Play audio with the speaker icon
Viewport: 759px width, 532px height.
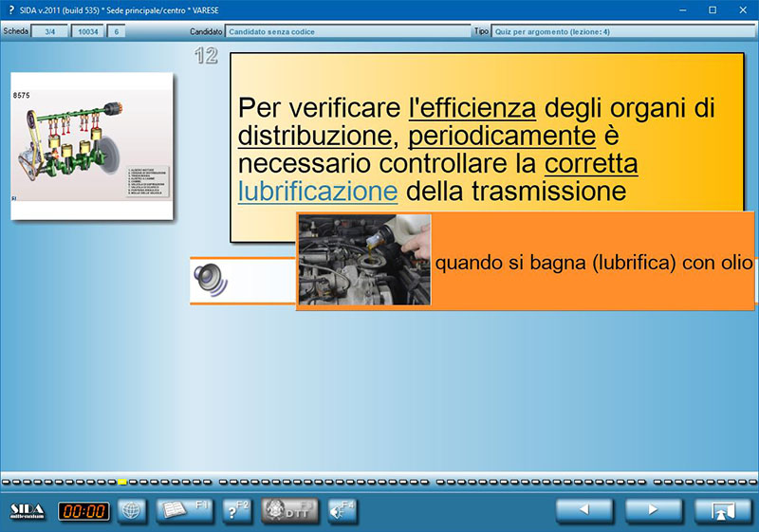pos(211,278)
